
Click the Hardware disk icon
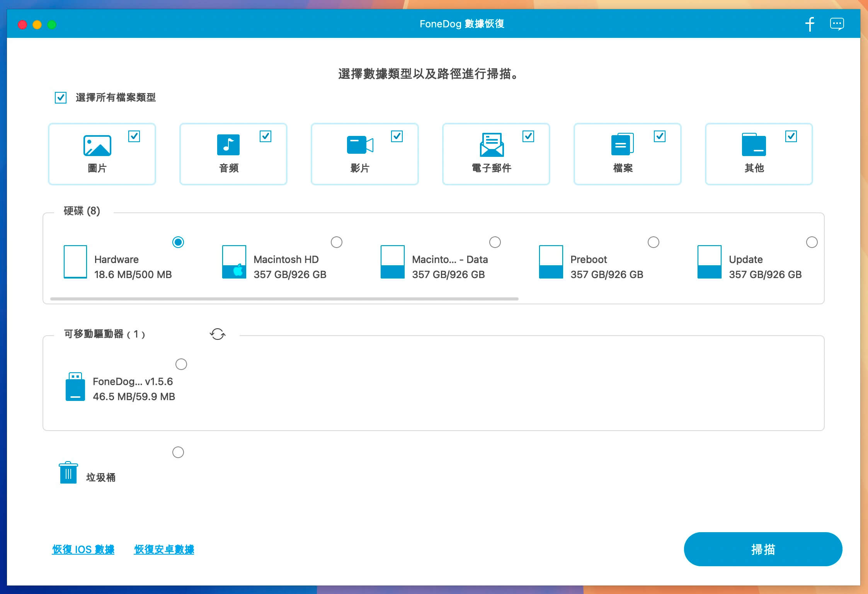[x=75, y=262]
